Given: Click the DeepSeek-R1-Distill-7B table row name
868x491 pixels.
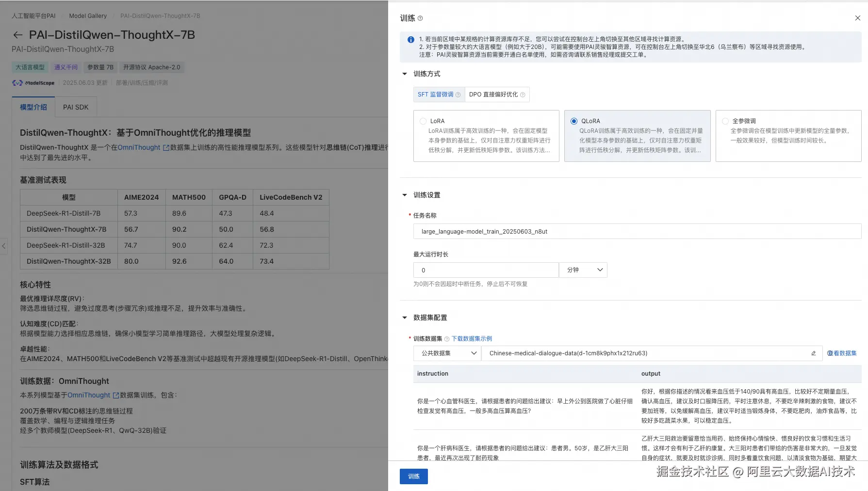Looking at the screenshot, I should point(64,213).
